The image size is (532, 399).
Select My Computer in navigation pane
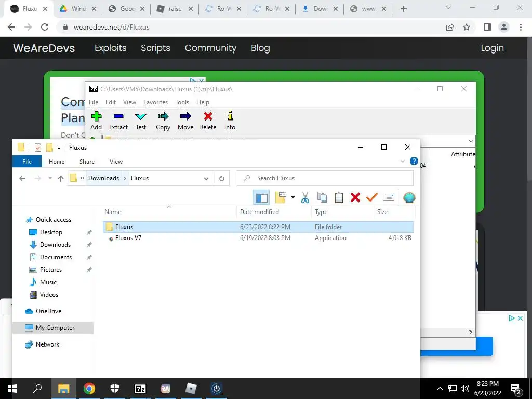tap(53, 328)
